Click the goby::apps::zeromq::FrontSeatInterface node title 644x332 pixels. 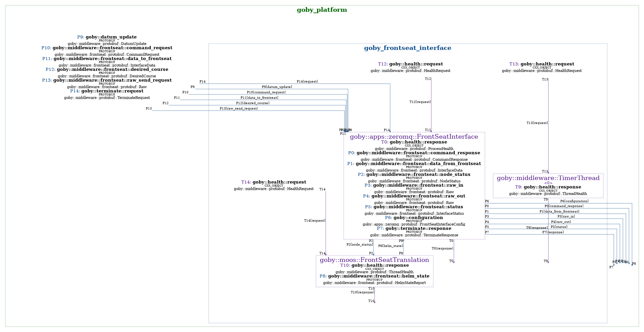(414, 137)
